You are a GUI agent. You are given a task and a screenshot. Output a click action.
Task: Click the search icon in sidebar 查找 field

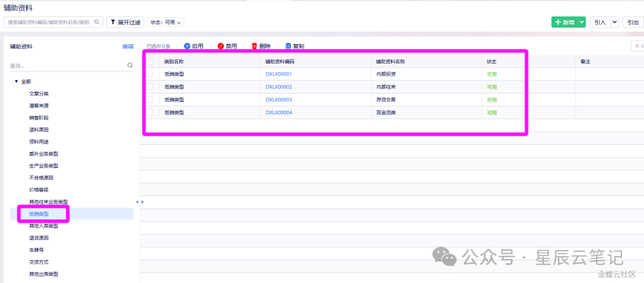[130, 66]
